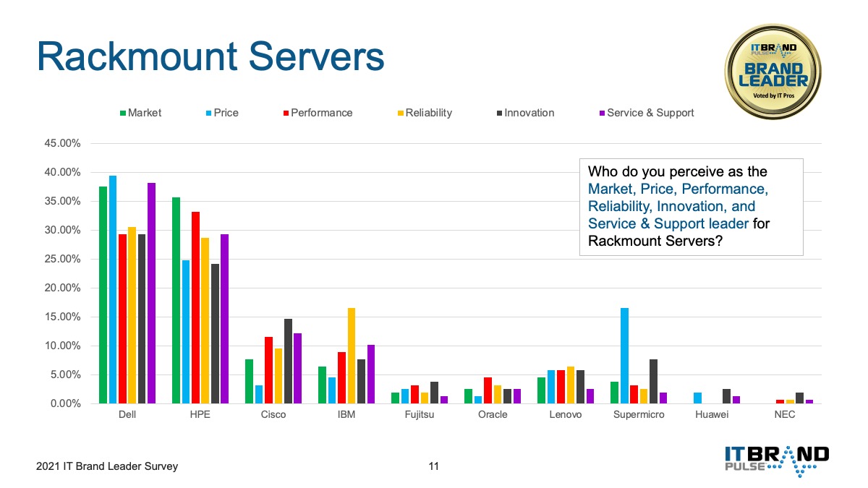Select the red Performance legend swatch

(x=286, y=113)
